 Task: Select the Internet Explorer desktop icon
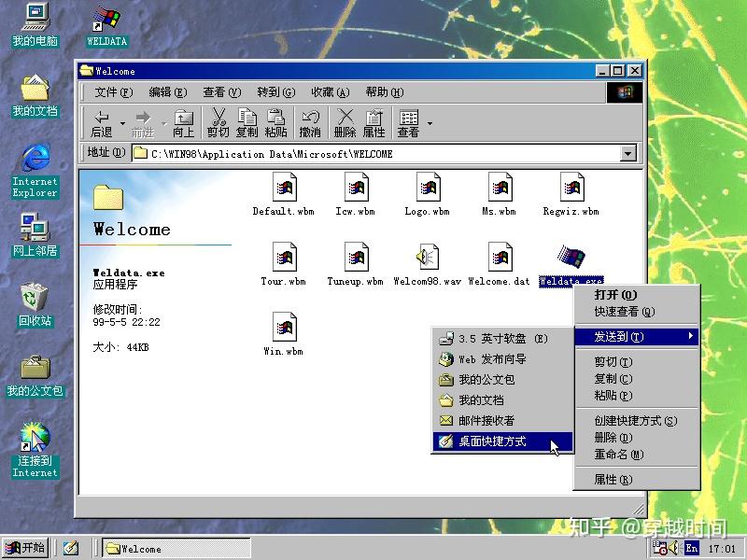[x=35, y=171]
